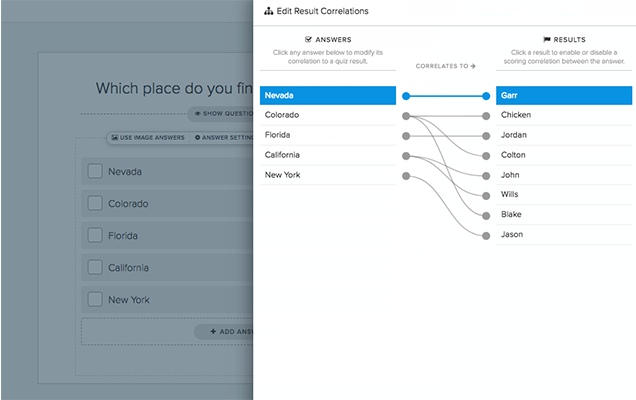
Task: Click the checkmark icon beside ANSWERS heading
Action: coord(308,39)
